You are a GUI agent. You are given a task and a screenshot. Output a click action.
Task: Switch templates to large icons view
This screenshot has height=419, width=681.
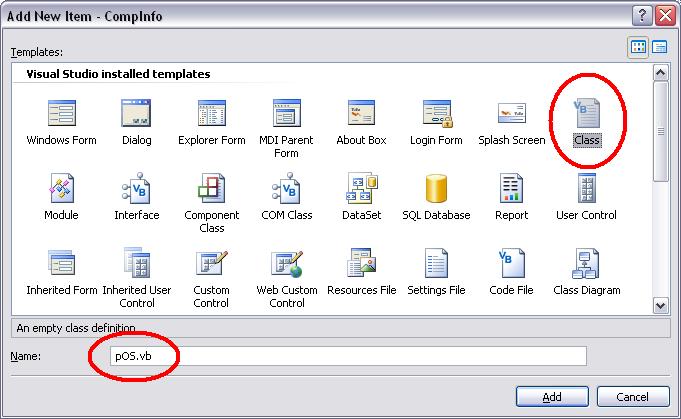point(638,46)
